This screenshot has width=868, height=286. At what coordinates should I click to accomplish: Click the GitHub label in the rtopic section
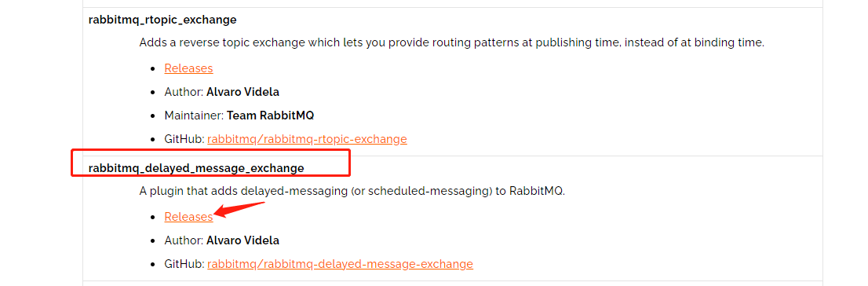coord(184,139)
